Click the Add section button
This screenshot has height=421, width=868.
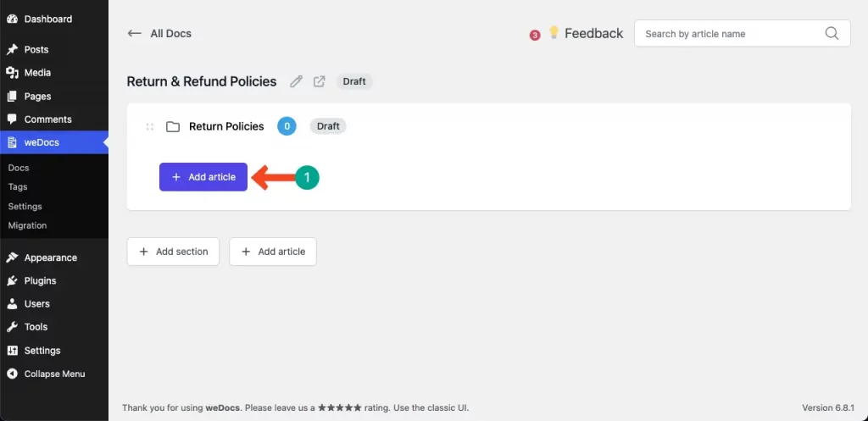point(173,252)
